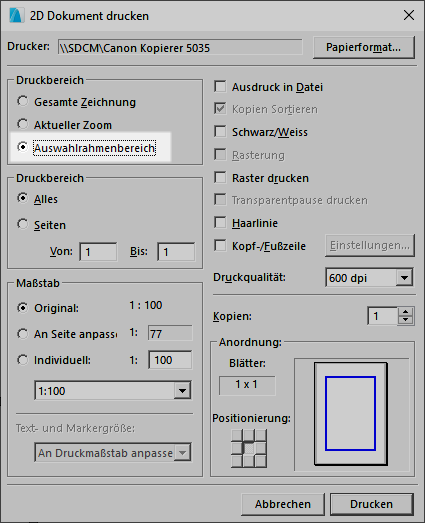Image resolution: width=425 pixels, height=523 pixels.
Task: Click the Individuell scale input field
Action: click(170, 360)
